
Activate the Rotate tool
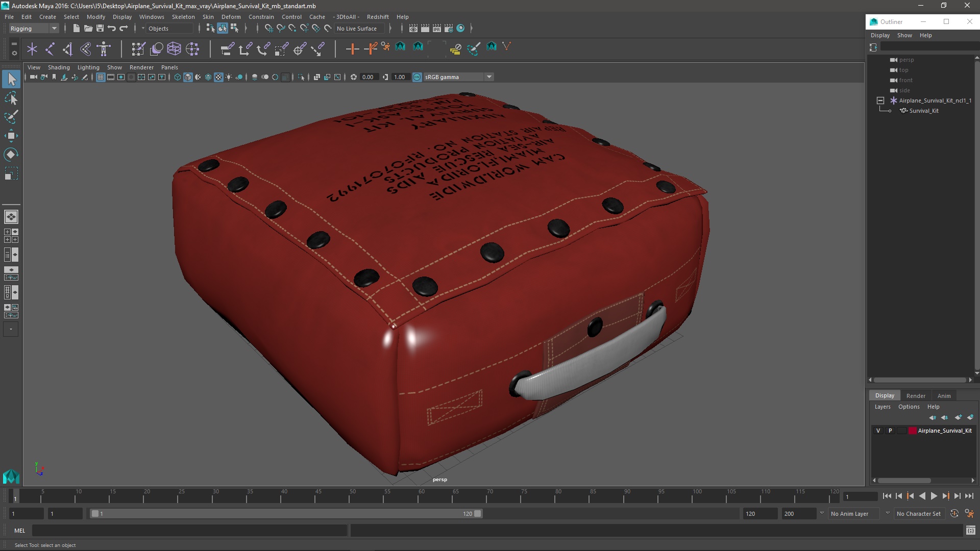click(11, 155)
